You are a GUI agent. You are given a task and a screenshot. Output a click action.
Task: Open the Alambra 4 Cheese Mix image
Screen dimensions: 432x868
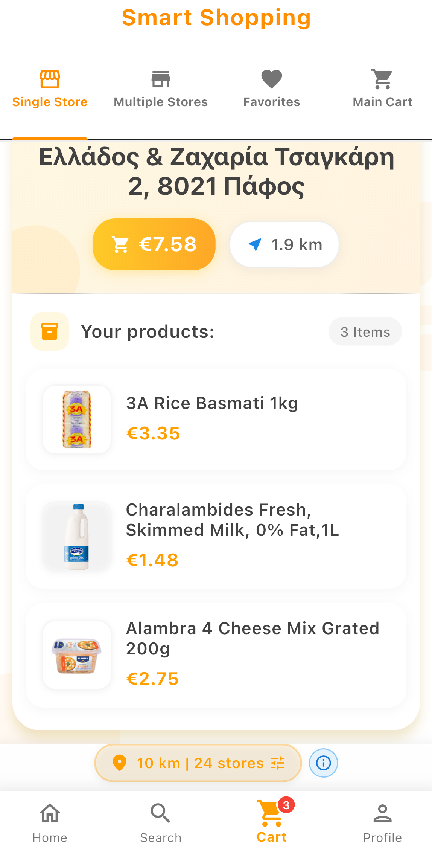pos(77,655)
